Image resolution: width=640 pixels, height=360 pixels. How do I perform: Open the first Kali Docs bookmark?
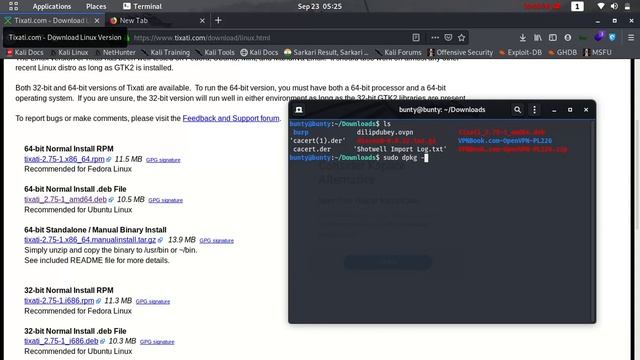coord(25,52)
